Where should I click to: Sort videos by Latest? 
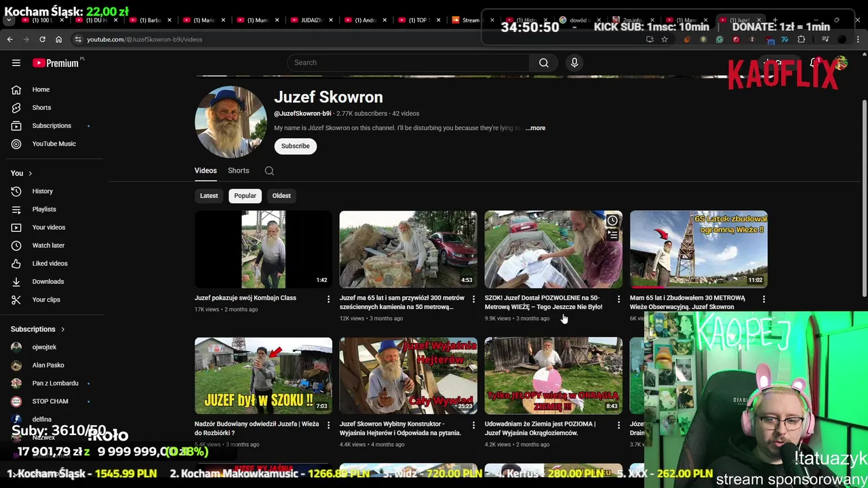point(209,196)
